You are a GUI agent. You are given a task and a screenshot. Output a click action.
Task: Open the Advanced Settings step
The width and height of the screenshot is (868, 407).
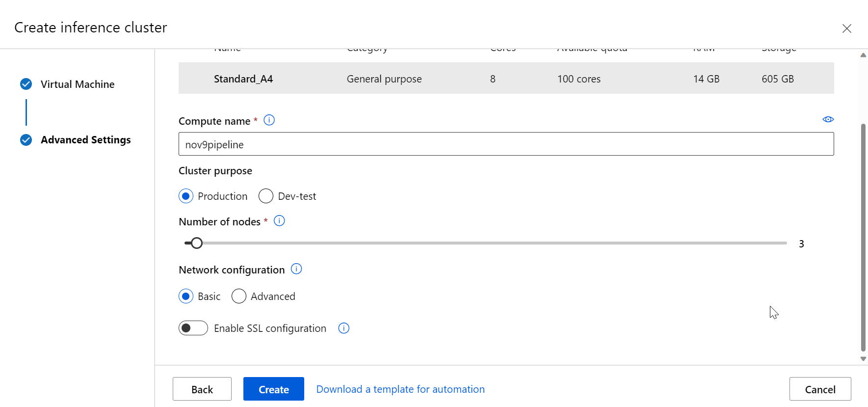86,140
